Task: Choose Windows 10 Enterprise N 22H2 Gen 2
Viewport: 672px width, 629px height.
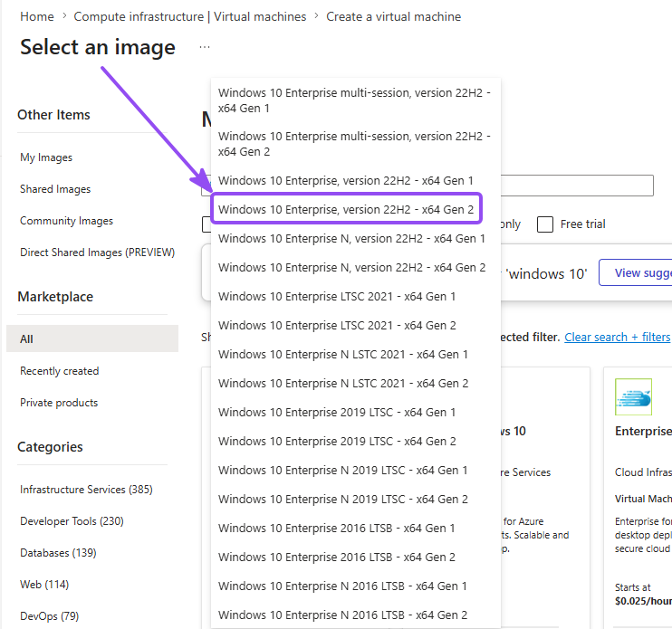Action: coord(355,268)
